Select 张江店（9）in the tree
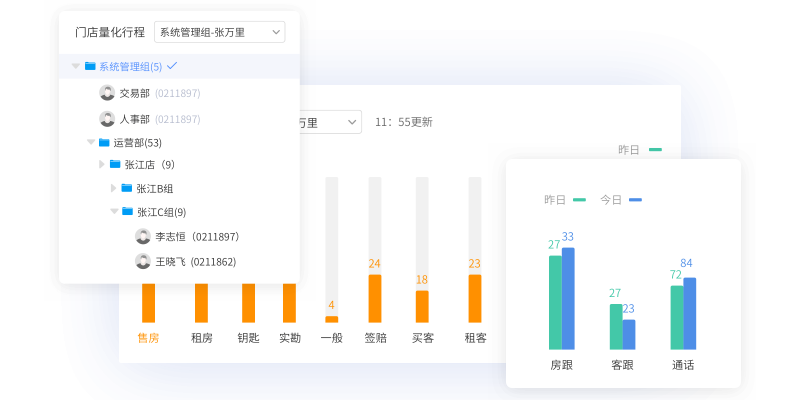Image resolution: width=800 pixels, height=400 pixels. tap(149, 165)
